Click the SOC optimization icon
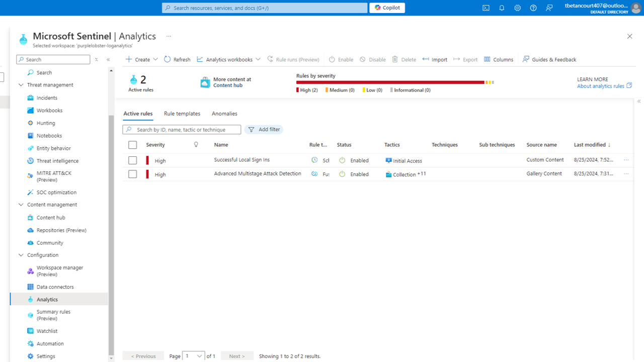Image resolution: width=644 pixels, height=362 pixels. pos(31,192)
